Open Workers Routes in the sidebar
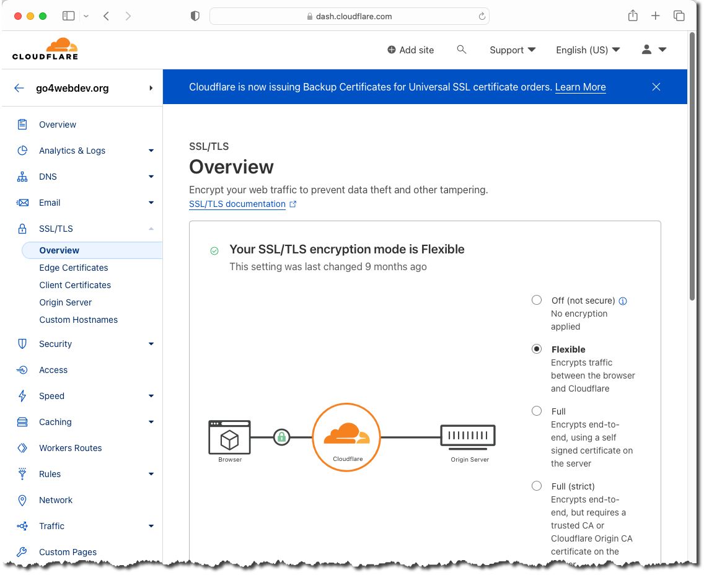 pos(71,448)
